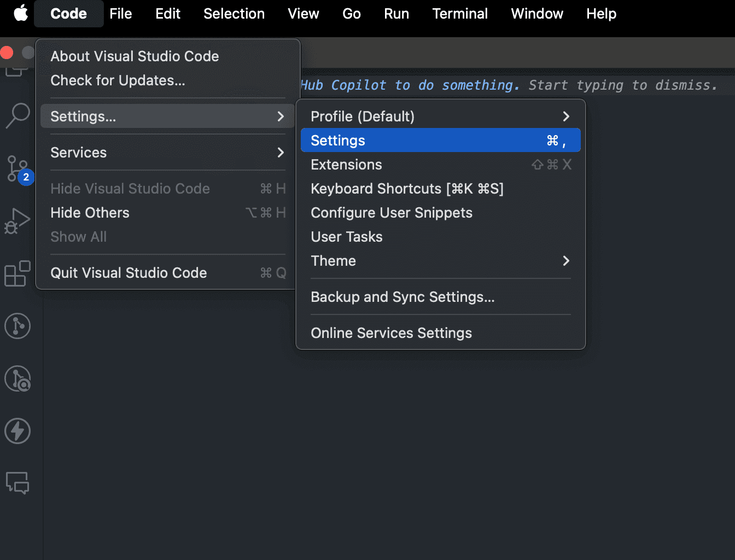Viewport: 735px width, 560px height.
Task: Open the Edit menu
Action: (x=167, y=14)
